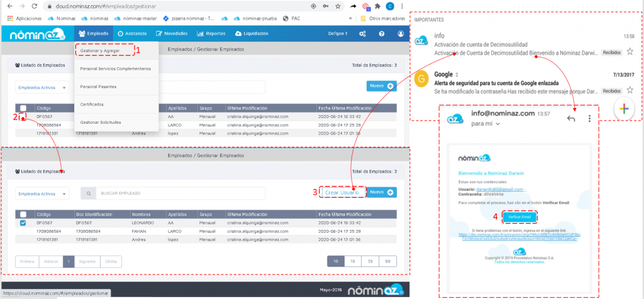The image size is (644, 299).
Task: Click the magnifier icon beside BUSCAR EMPLEADO
Action: 88,193
